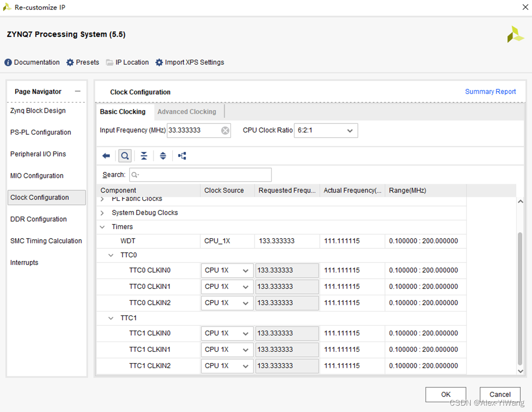
Task: Click scrollbar up arrow in clock table
Action: tap(520, 201)
